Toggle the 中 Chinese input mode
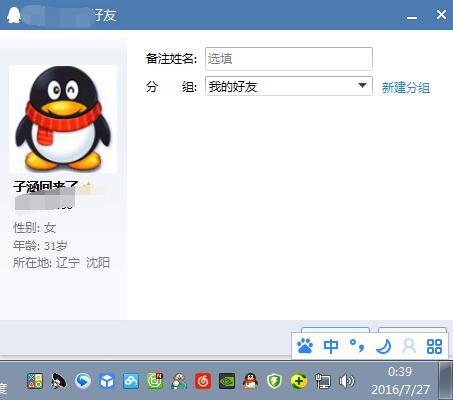The height and width of the screenshot is (400, 453). (331, 346)
